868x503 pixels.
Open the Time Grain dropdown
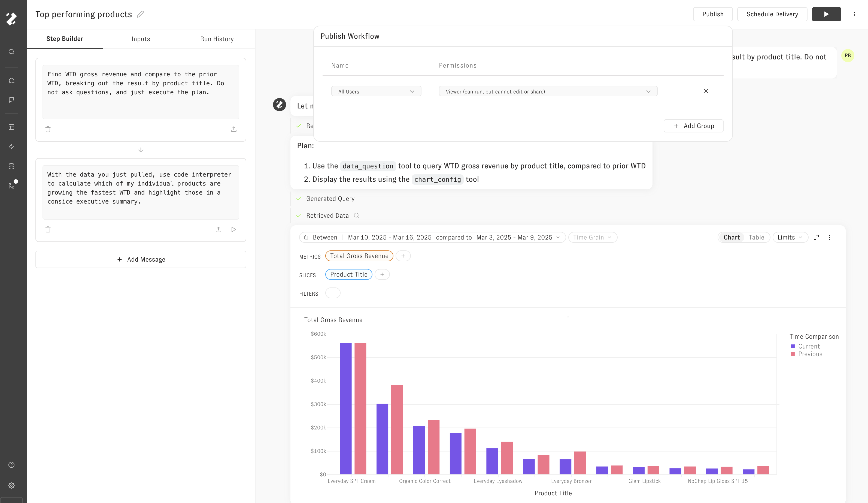click(x=593, y=237)
